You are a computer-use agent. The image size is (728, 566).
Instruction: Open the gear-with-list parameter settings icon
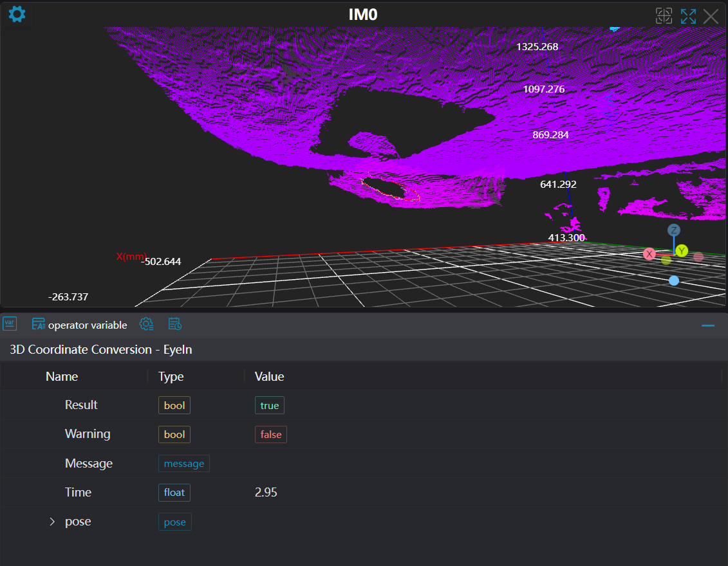pos(147,324)
